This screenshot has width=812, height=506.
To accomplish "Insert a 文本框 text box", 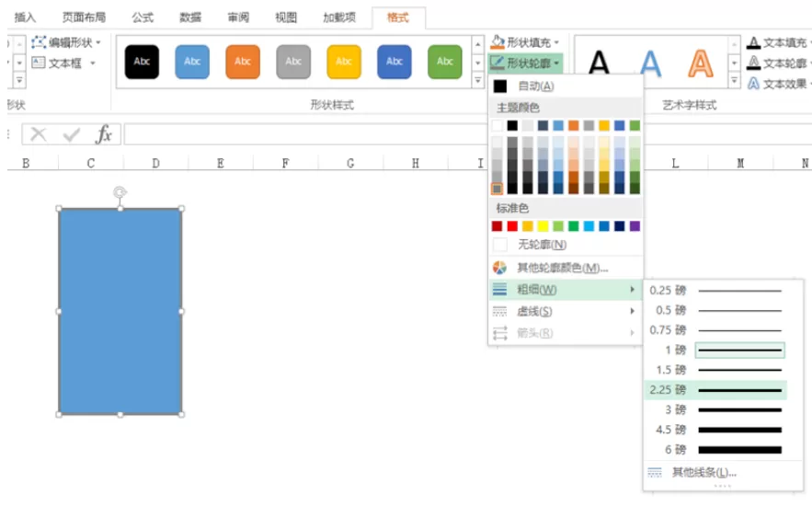I will click(x=57, y=63).
